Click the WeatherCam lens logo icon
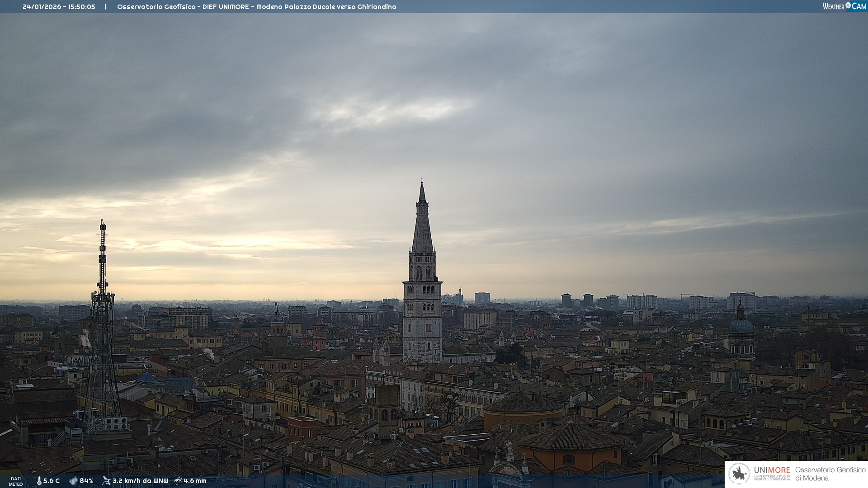 click(x=848, y=5)
